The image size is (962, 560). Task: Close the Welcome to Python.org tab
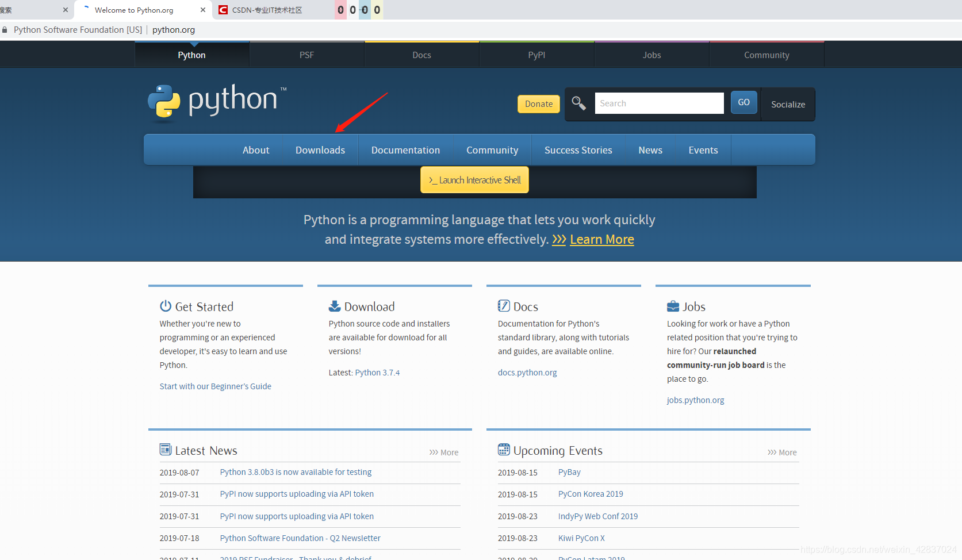coord(203,10)
